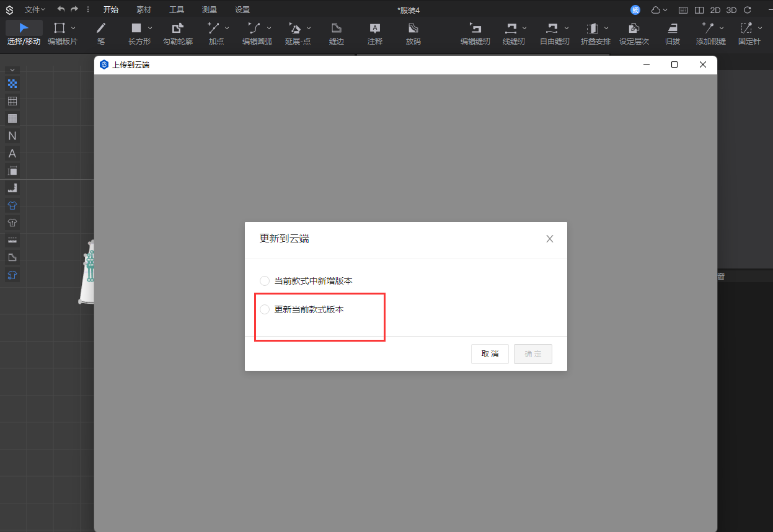Open the 测量 menu tab
Image resolution: width=773 pixels, height=532 pixels.
[210, 10]
